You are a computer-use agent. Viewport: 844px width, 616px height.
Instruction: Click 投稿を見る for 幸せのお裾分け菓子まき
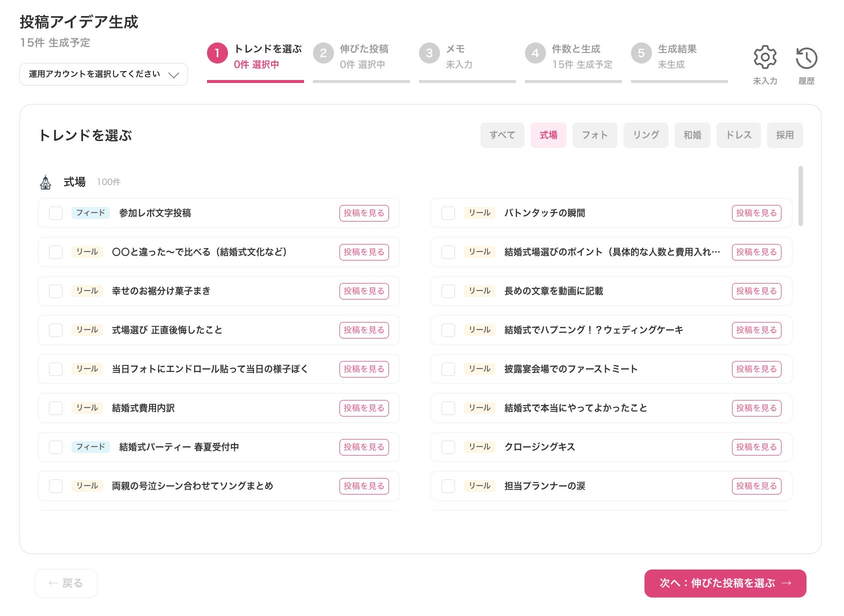click(364, 291)
